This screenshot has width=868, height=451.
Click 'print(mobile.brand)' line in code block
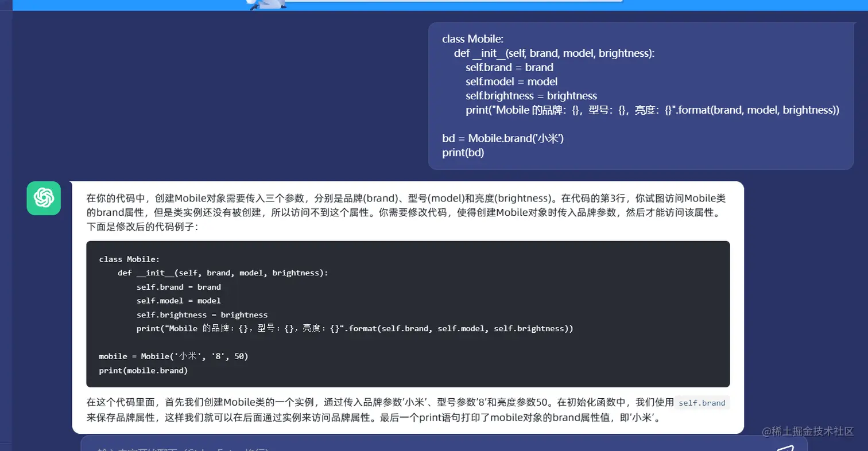(x=144, y=370)
